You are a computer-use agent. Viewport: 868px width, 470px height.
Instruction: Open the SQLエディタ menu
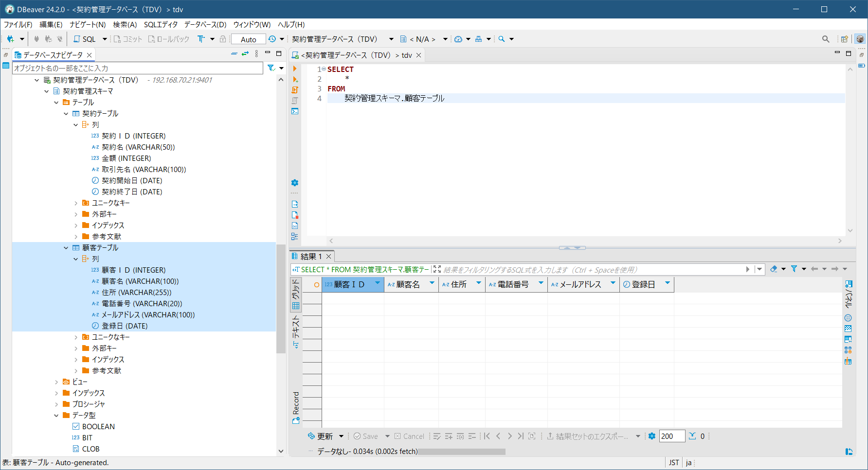point(161,24)
